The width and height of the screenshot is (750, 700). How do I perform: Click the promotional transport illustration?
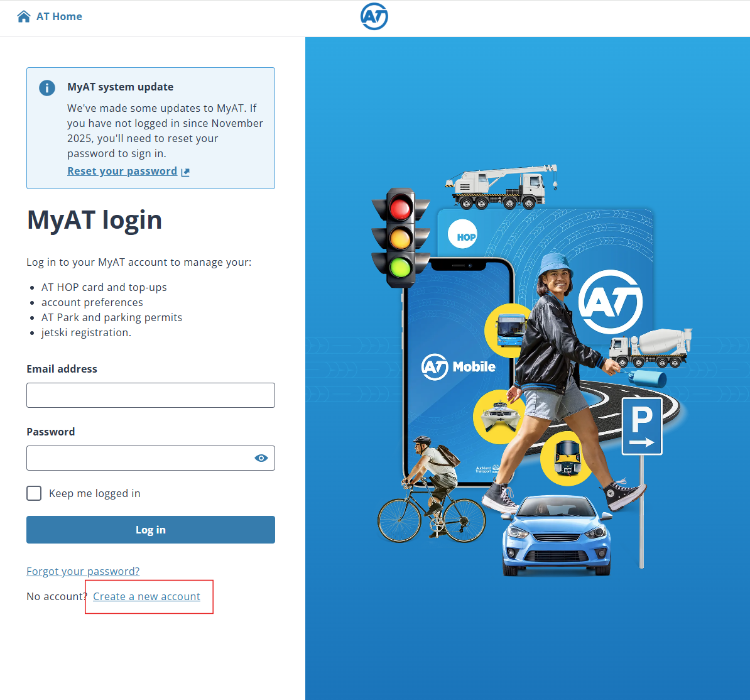click(528, 368)
